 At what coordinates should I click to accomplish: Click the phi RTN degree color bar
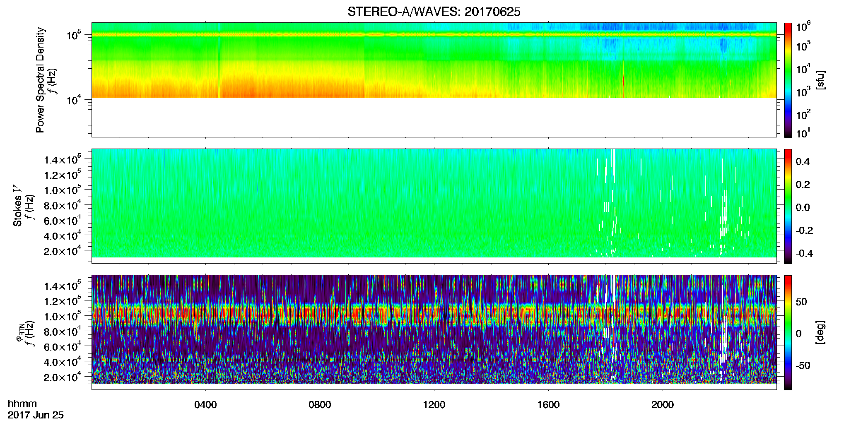tap(788, 332)
